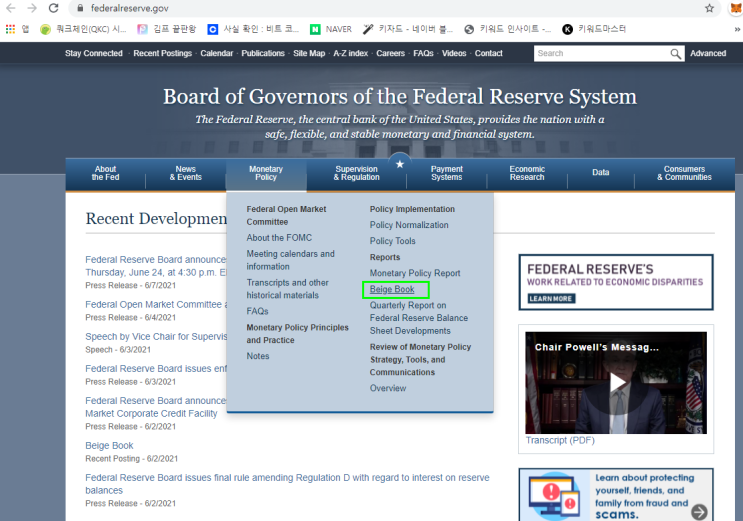The height and width of the screenshot is (521, 743).
Task: Click the browser forward arrow
Action: (32, 8)
